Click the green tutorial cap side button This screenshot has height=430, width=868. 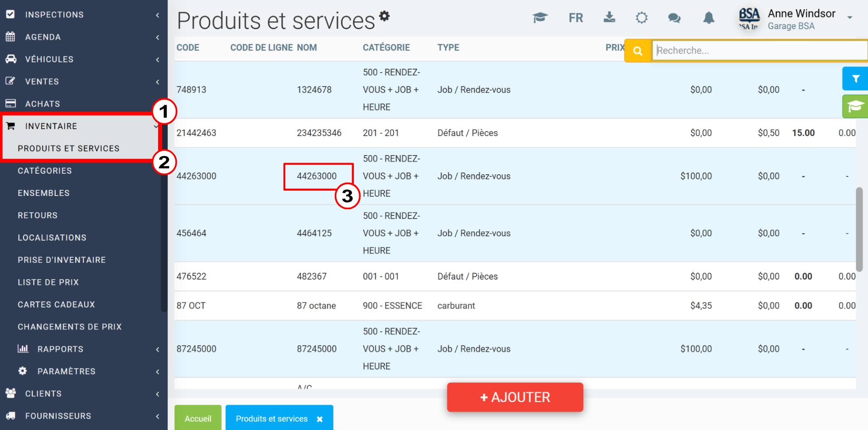click(855, 106)
